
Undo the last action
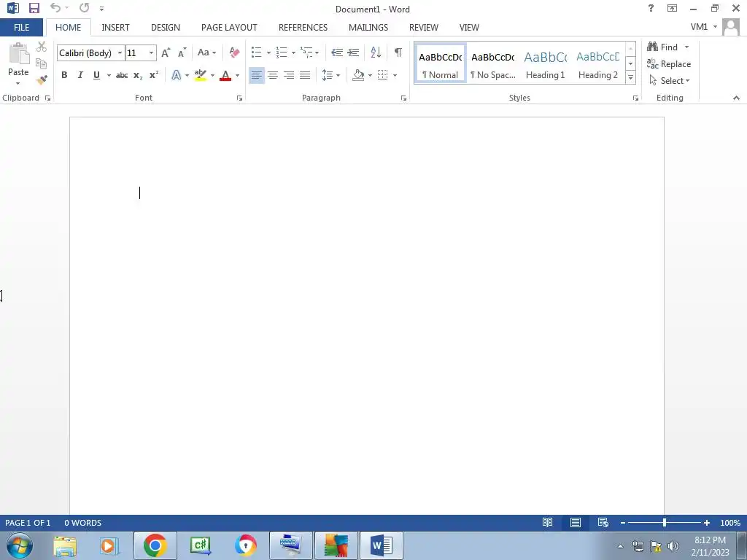click(55, 7)
